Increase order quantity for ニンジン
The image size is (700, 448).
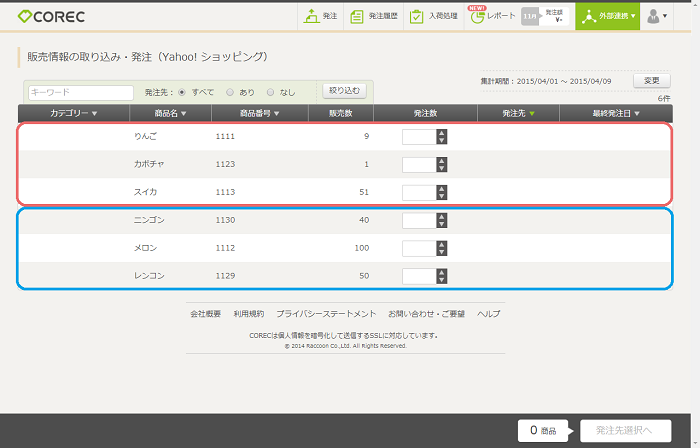coord(442,216)
